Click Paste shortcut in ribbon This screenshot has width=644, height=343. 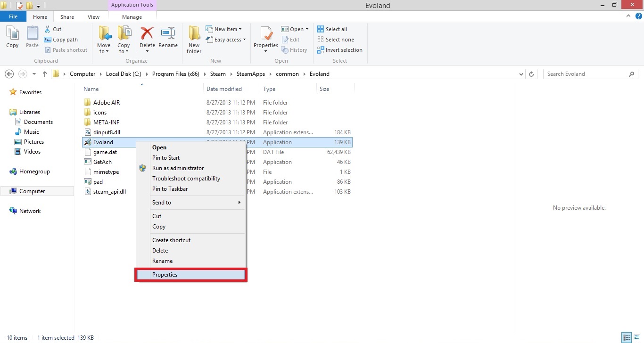tap(66, 50)
